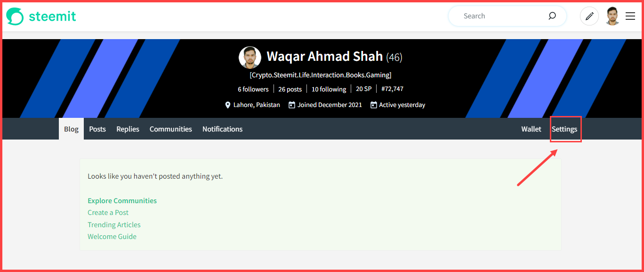Open the Communities tab
The width and height of the screenshot is (644, 272).
(171, 129)
